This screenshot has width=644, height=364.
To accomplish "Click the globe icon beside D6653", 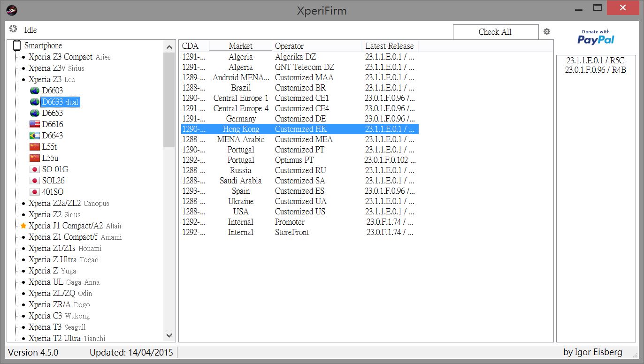I will pos(35,113).
